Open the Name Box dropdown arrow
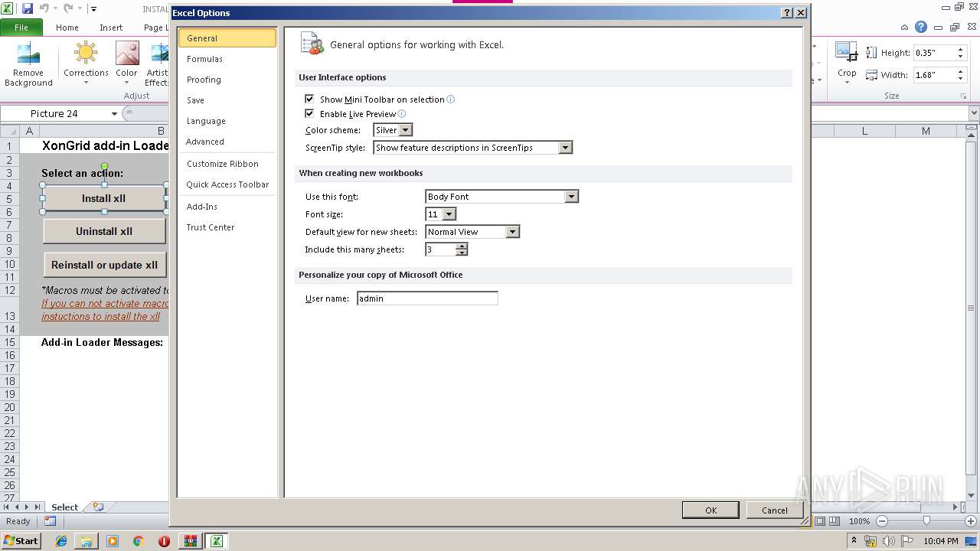Screen dimensions: 980x551 point(114,114)
